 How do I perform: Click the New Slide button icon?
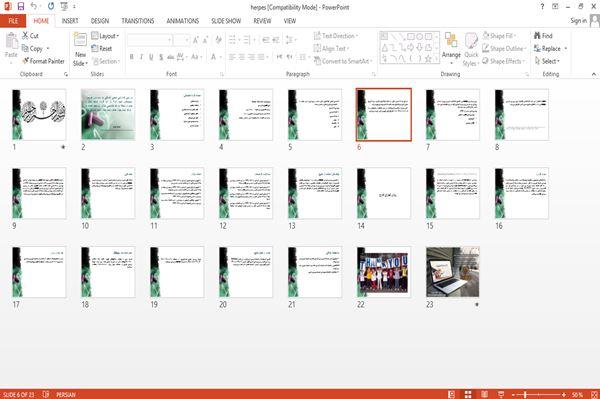pos(80,40)
